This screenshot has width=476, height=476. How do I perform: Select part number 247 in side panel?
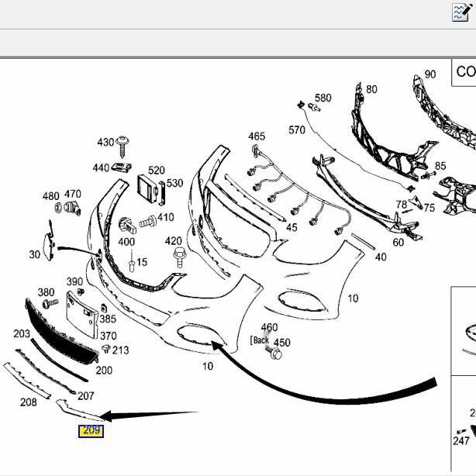[x=460, y=441]
